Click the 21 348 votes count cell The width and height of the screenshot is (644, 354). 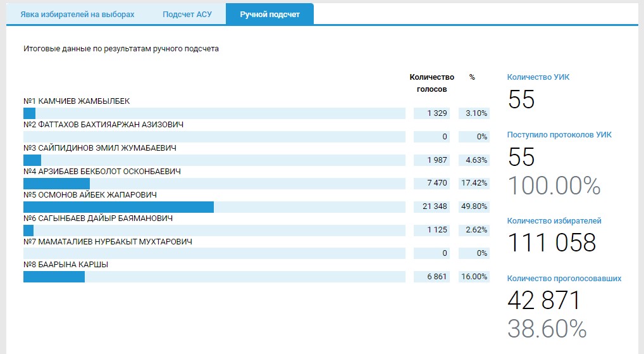point(432,207)
